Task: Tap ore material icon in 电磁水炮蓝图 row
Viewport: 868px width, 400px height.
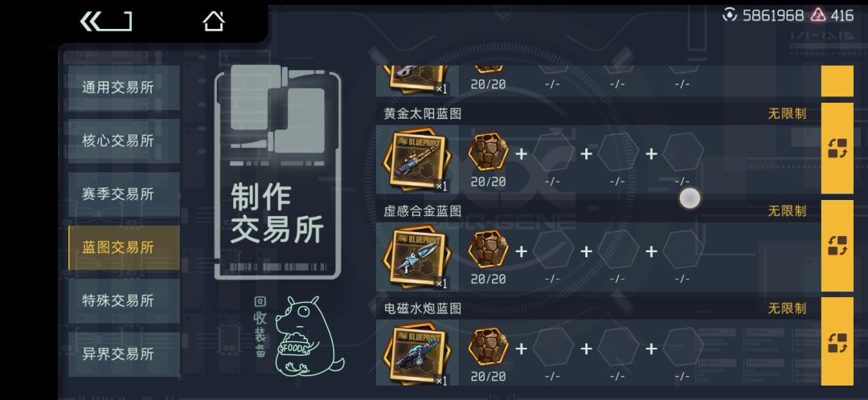Action: pyautogui.click(x=488, y=346)
